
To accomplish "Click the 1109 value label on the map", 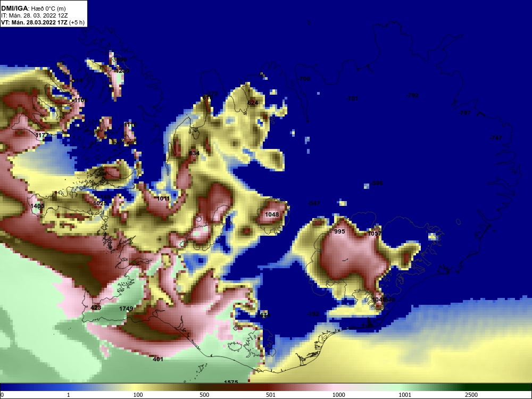I will (80, 100).
